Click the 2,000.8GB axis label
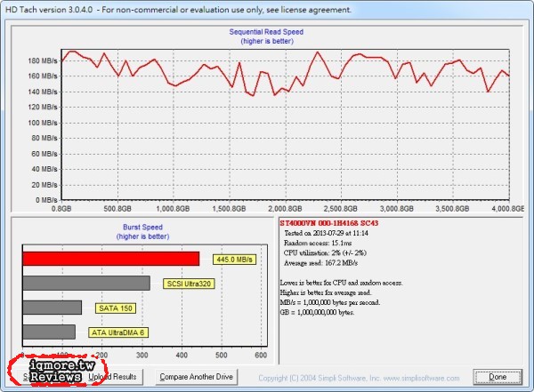The image size is (534, 392). (285, 209)
